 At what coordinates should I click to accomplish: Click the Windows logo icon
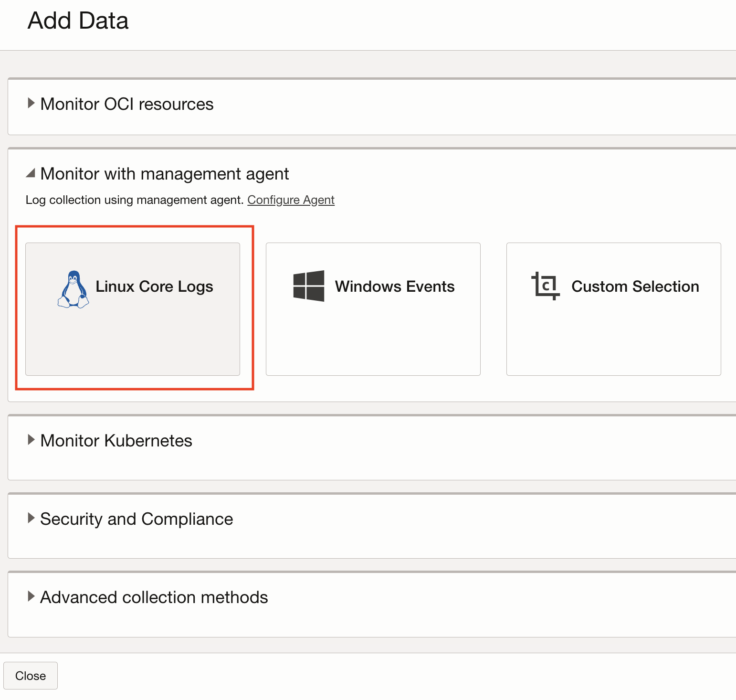click(x=308, y=286)
